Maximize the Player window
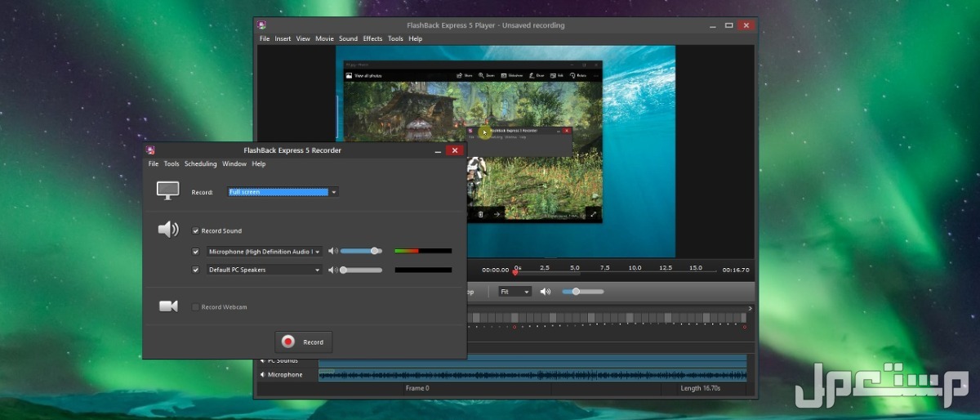This screenshot has height=420, width=980. [x=730, y=25]
